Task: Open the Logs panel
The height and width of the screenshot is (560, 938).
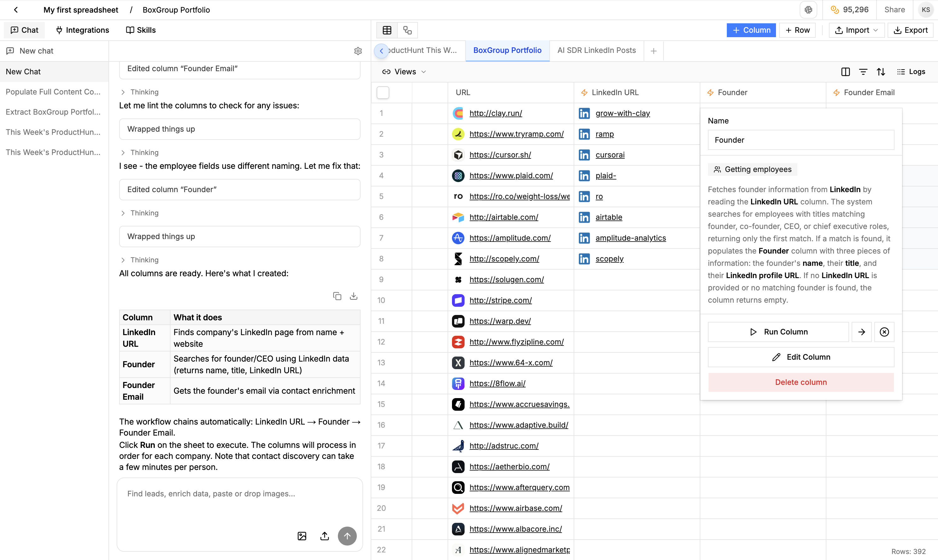Action: (x=911, y=72)
